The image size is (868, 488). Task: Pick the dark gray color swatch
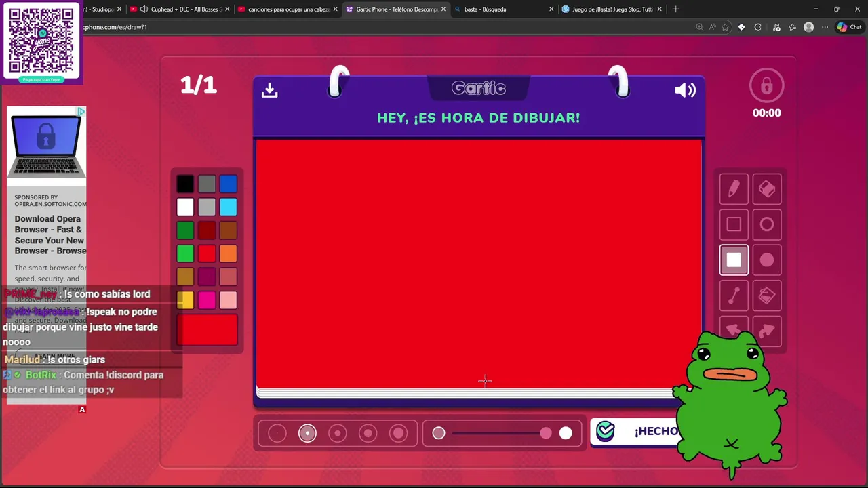click(207, 184)
